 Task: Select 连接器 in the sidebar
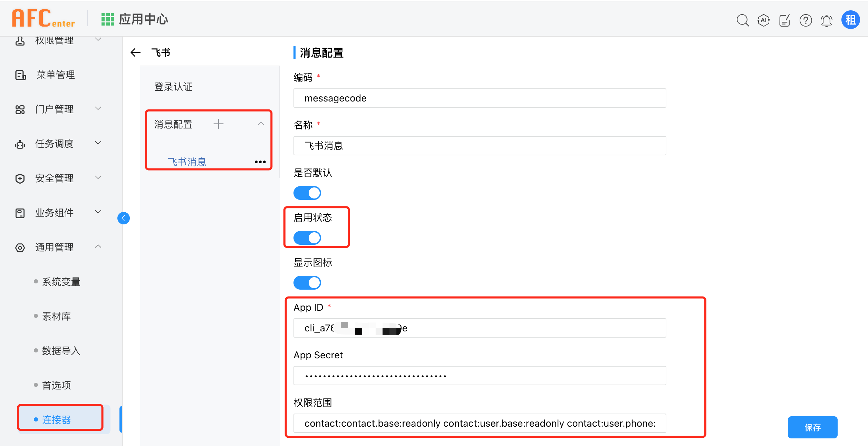click(x=56, y=419)
